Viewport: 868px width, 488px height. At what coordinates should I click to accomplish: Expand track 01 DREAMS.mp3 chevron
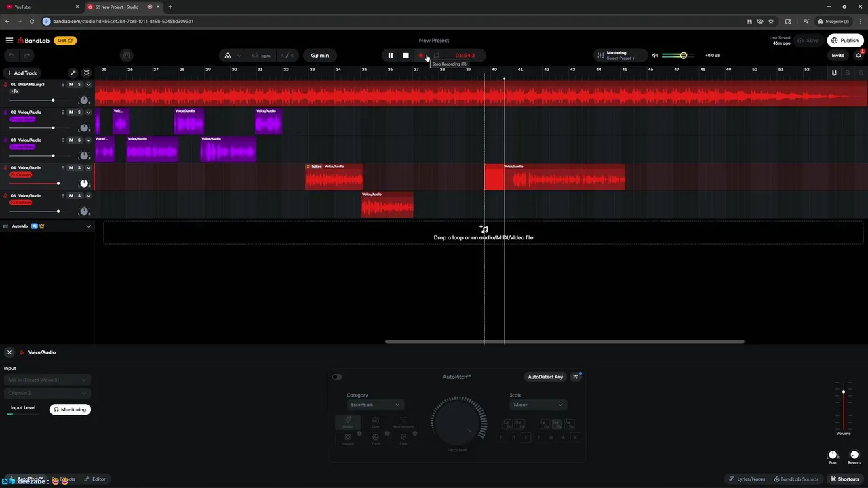tap(88, 85)
